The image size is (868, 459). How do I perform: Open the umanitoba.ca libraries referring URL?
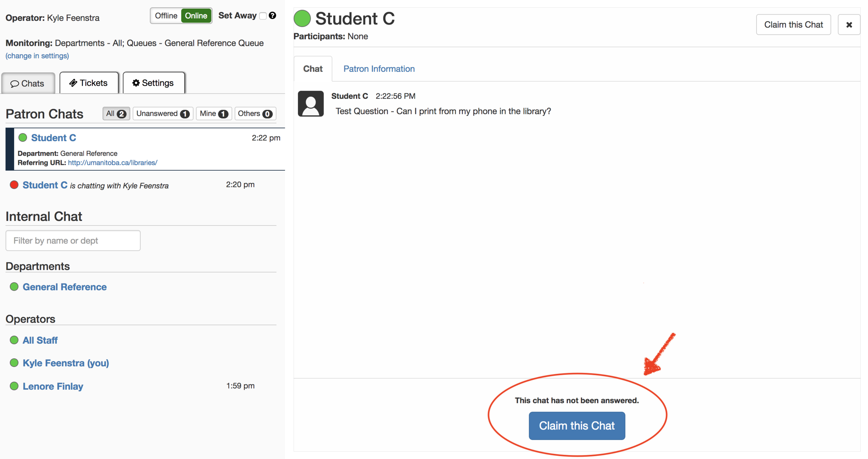click(112, 163)
